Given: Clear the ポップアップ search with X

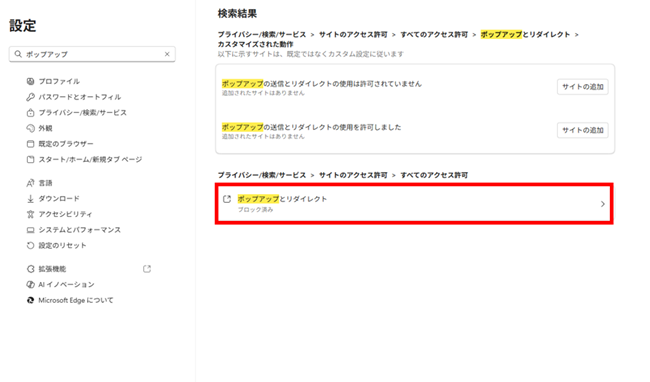Looking at the screenshot, I should tap(167, 54).
